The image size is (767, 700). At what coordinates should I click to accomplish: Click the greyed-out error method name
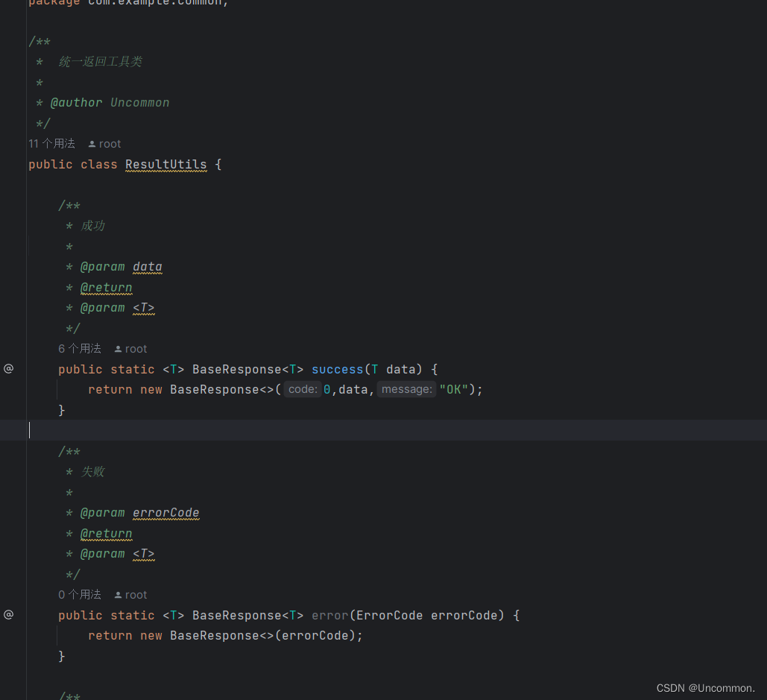click(330, 615)
